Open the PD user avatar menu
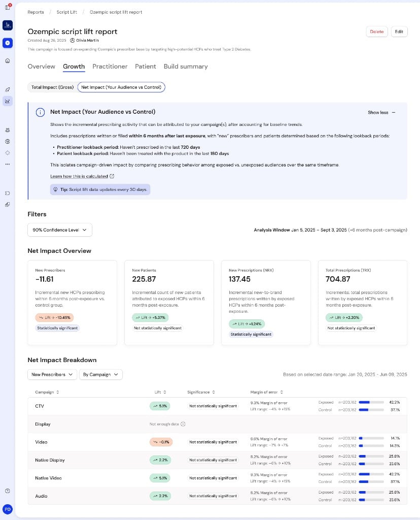The height and width of the screenshot is (520, 420). coord(8,509)
